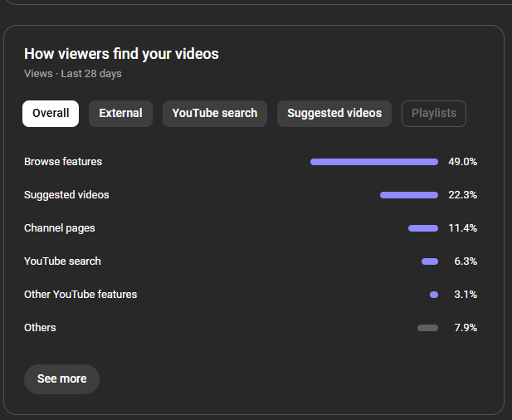512x420 pixels.
Task: Click the Suggested videos row label in the list
Action: [x=66, y=195]
